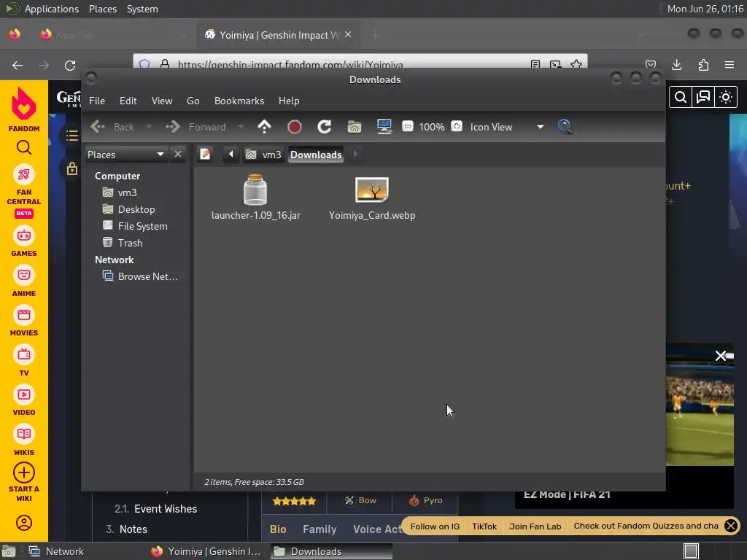This screenshot has height=560, width=747.
Task: Stop loading with red stop icon
Action: click(295, 127)
